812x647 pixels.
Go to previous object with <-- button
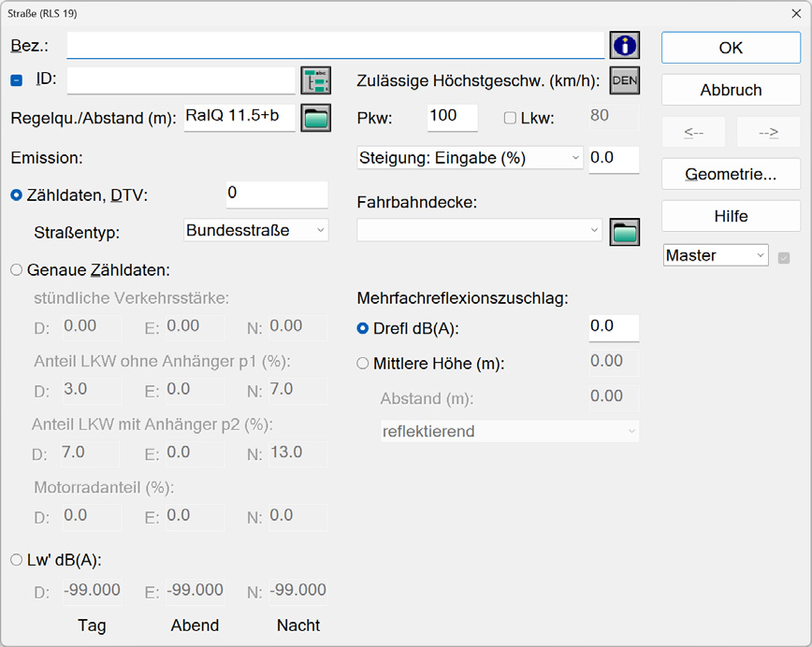click(693, 132)
